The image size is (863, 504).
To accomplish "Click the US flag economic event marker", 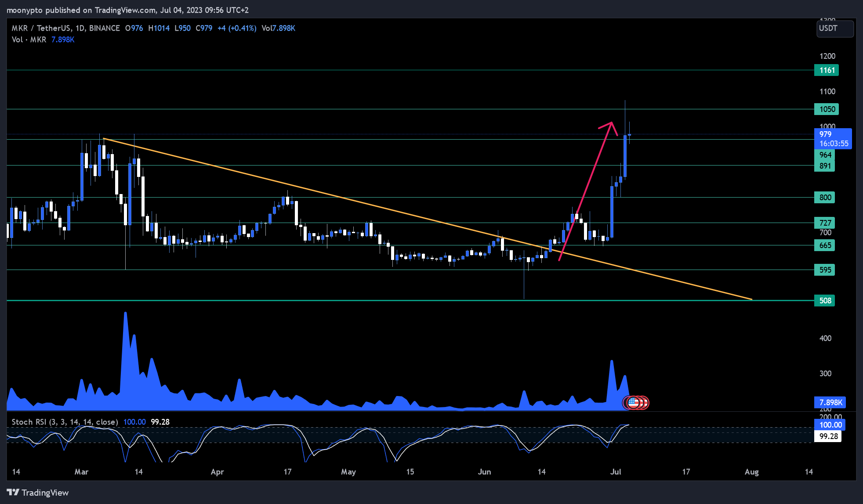I will [x=633, y=402].
